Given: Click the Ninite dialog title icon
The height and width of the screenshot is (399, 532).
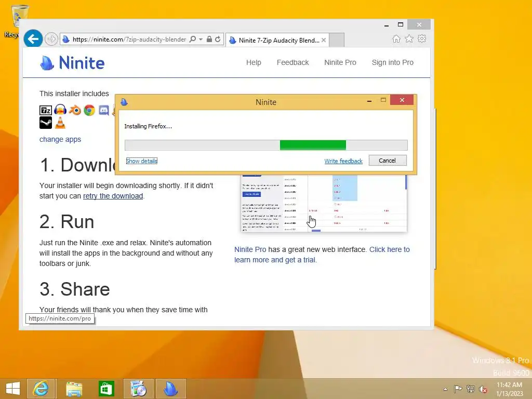Looking at the screenshot, I should coord(124,102).
